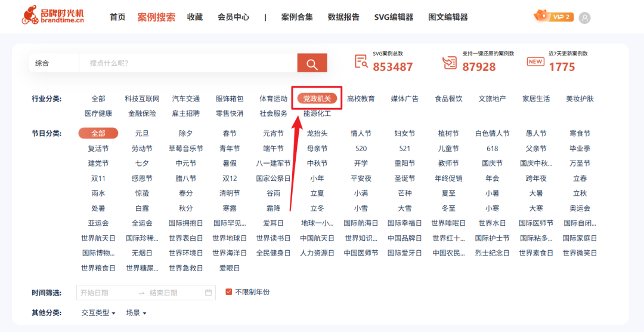The image size is (644, 332).
Task: Toggle the 不限制年份 checkbox
Action: (229, 292)
